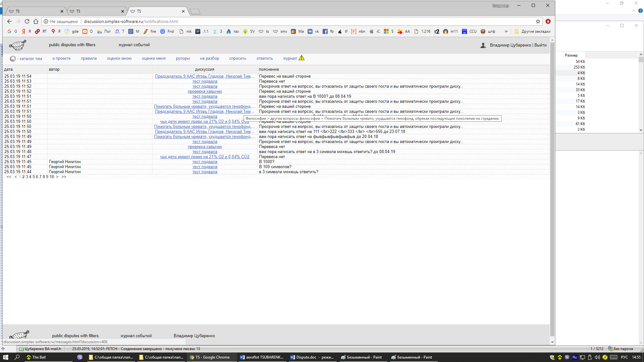Click the user profile silhouette icon
The image size is (644, 362).
(x=483, y=46)
